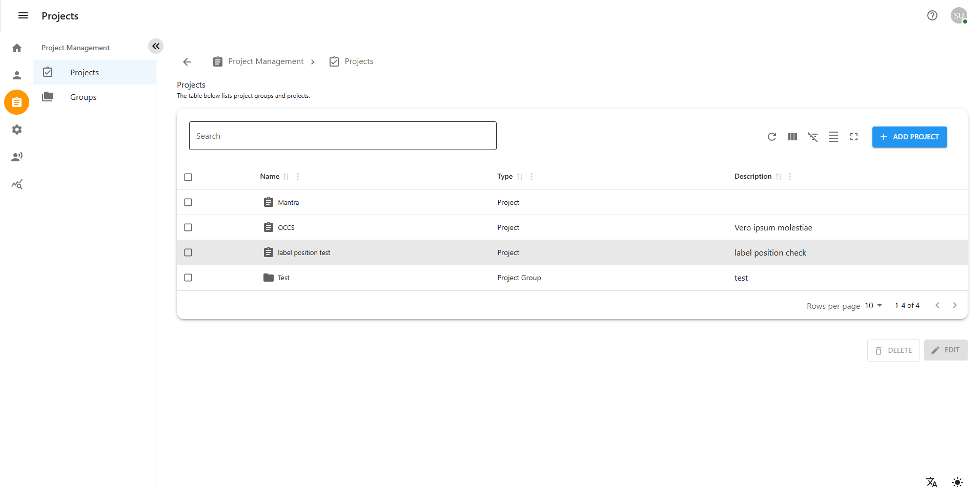Open Groups in the side menu
Image resolution: width=980 pixels, height=487 pixels.
click(x=83, y=97)
